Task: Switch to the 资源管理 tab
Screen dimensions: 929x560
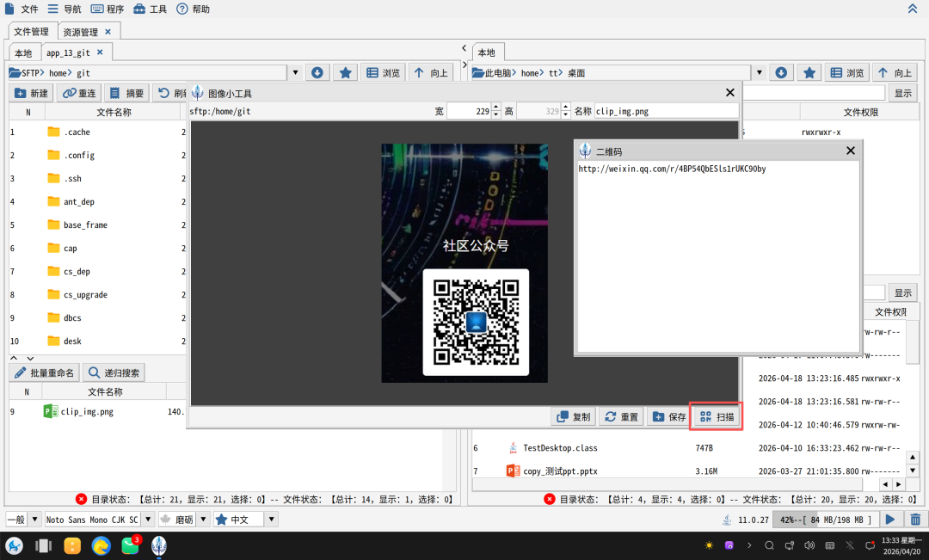Action: (x=80, y=32)
